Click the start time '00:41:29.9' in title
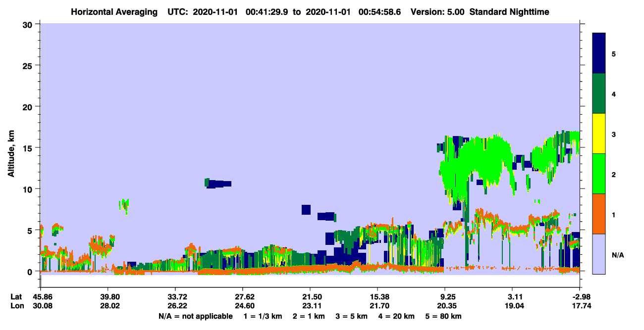This screenshot has height=330, width=644. 270,12
